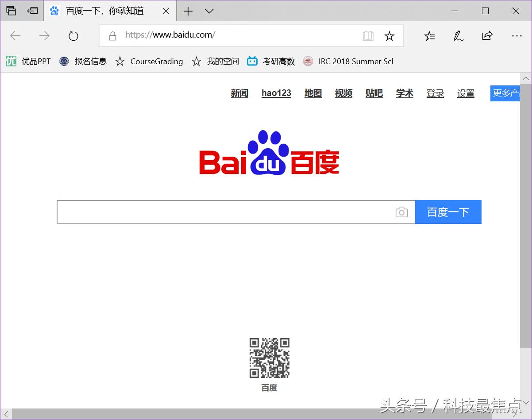532x420 pixels.
Task: Open the CourseGrading bookmark
Action: 157,62
